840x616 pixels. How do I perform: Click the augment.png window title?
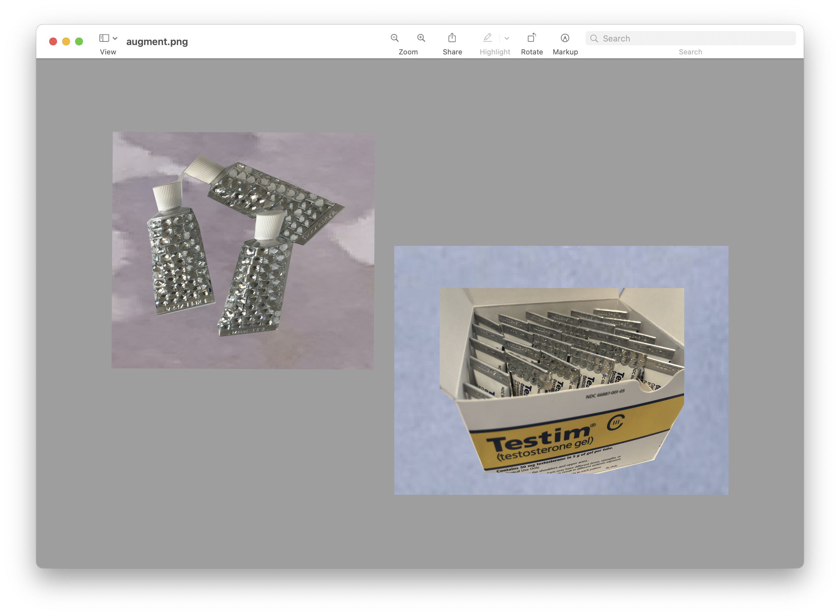157,41
